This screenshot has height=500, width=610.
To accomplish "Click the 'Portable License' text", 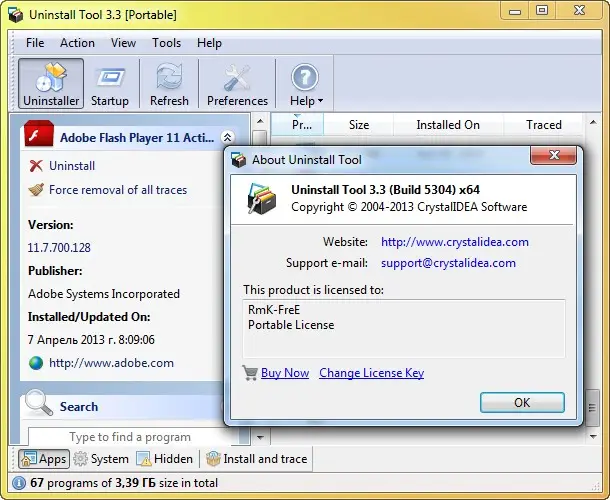I will pos(291,325).
